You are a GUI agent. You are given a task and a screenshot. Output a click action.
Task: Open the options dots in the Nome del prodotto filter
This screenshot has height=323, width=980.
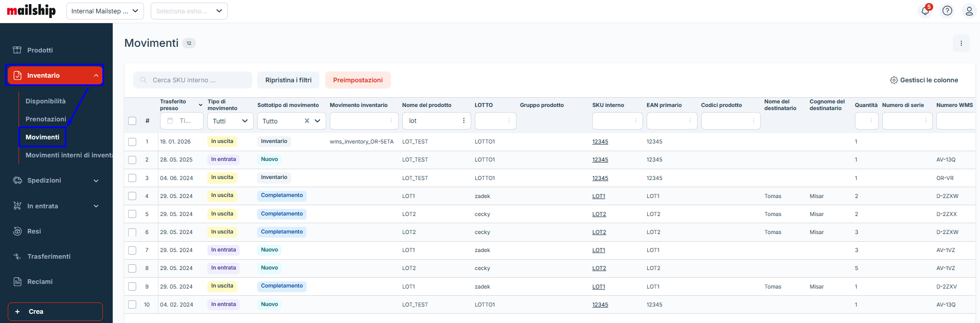[464, 121]
